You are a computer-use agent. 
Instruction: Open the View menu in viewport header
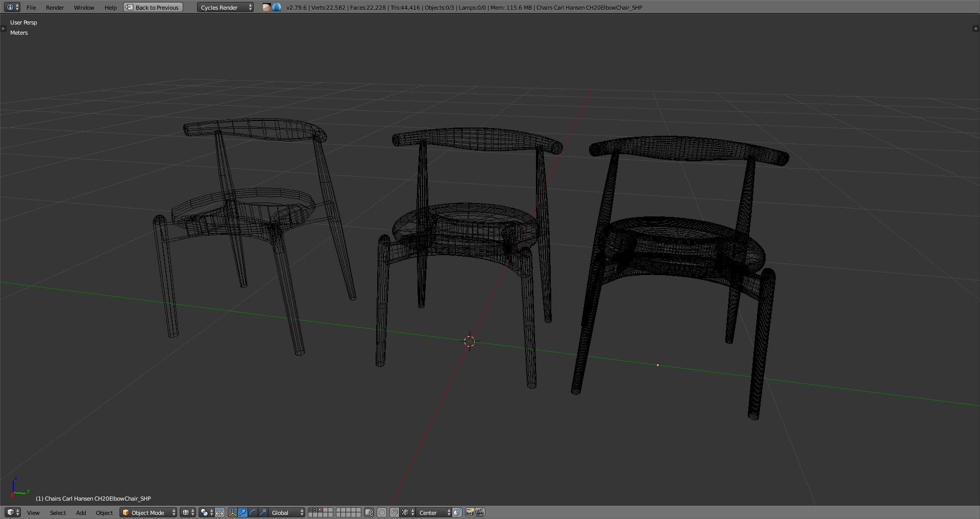point(33,513)
